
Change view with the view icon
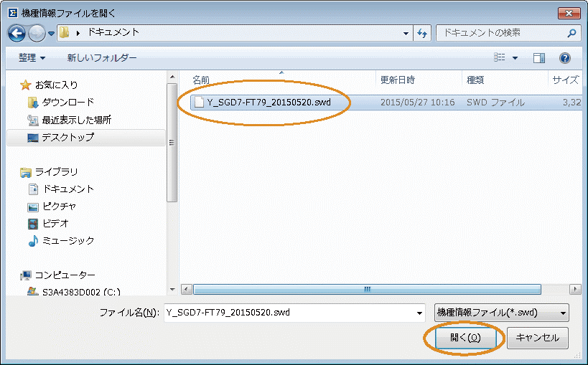[x=500, y=57]
